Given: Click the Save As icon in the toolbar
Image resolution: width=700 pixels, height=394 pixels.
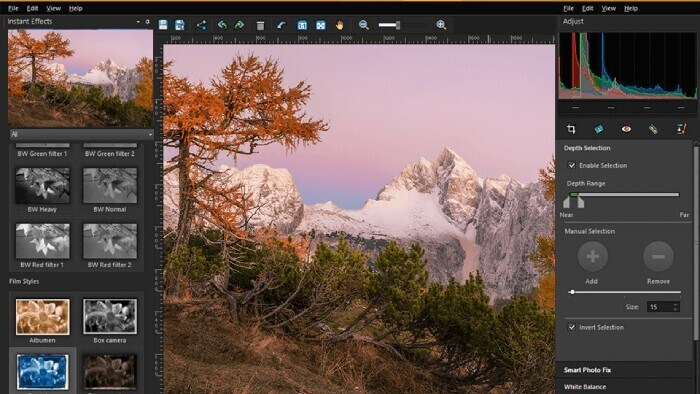Looking at the screenshot, I should 179,25.
